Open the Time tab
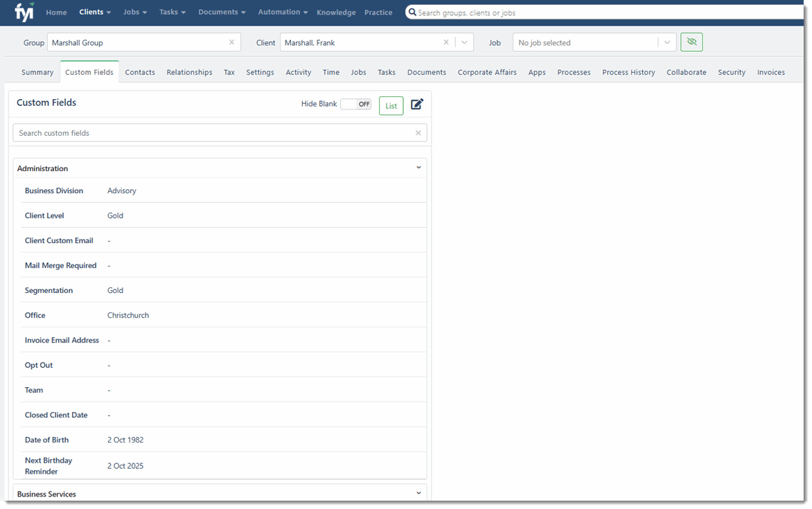The image size is (812, 509). click(331, 73)
